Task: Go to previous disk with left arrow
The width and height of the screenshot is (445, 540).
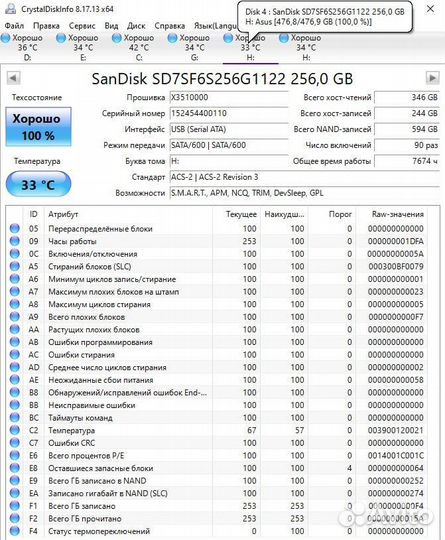Action: [13, 78]
